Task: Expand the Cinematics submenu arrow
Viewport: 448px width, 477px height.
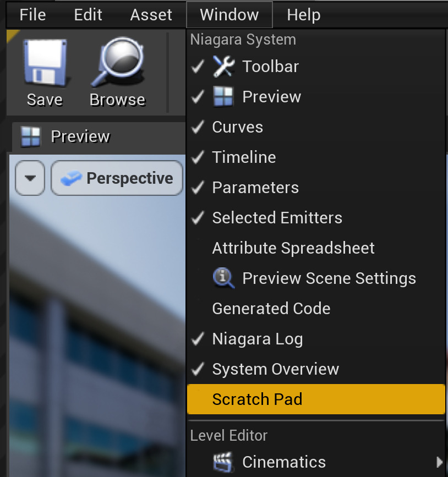Action: (439, 462)
